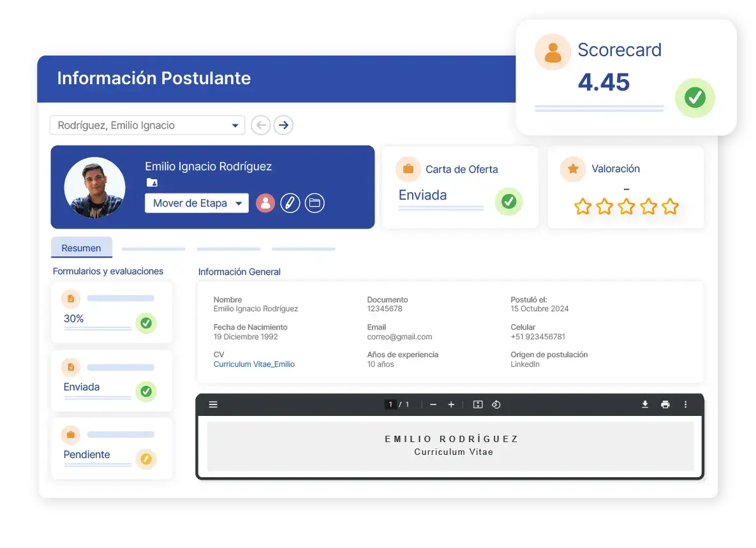Download the CV from PDF viewer

pos(645,404)
